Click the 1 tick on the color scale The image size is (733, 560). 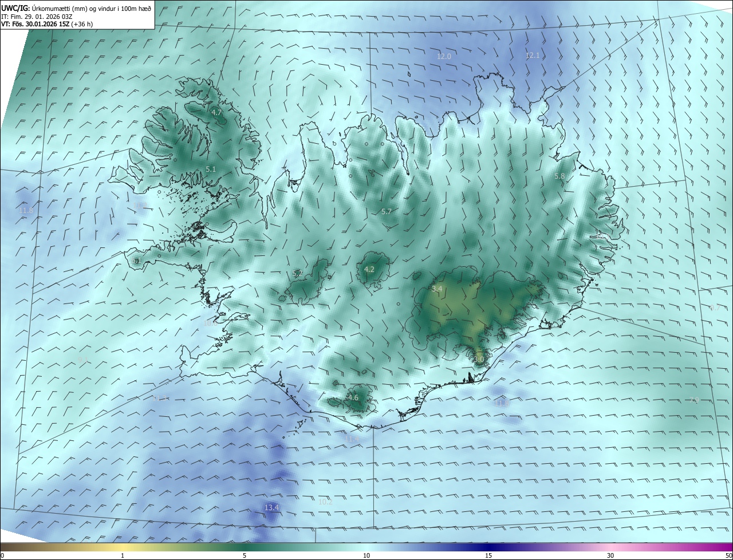coord(123,555)
